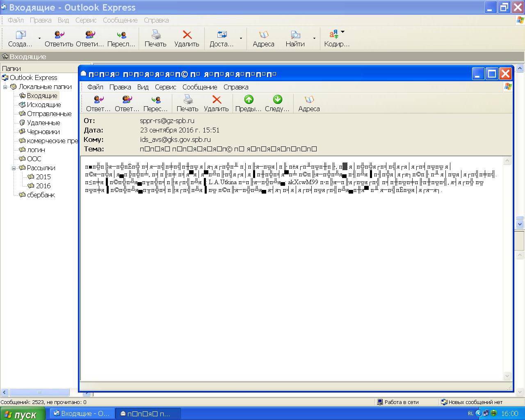This screenshot has width=525, height=420.
Task: Open the dropdown arrow beside Найти
Action: pyautogui.click(x=315, y=39)
